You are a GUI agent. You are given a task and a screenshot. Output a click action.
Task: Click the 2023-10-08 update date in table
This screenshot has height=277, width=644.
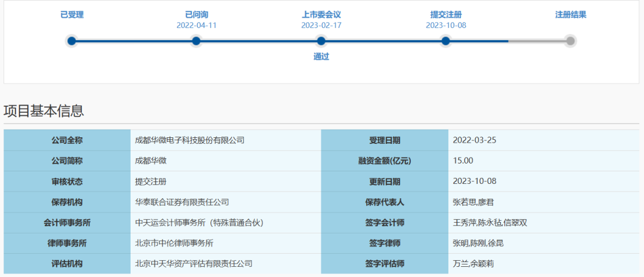pyautogui.click(x=475, y=181)
